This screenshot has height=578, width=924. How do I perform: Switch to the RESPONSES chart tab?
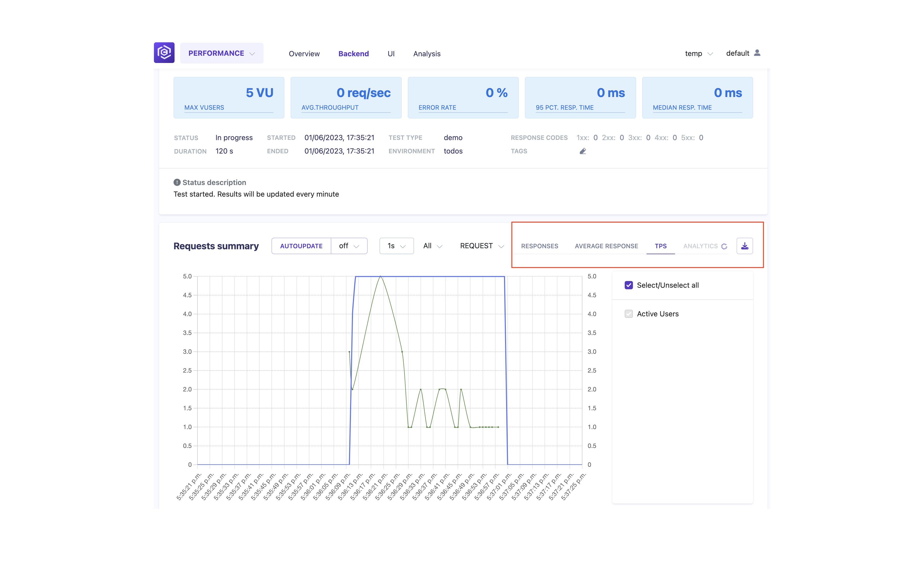(x=540, y=246)
